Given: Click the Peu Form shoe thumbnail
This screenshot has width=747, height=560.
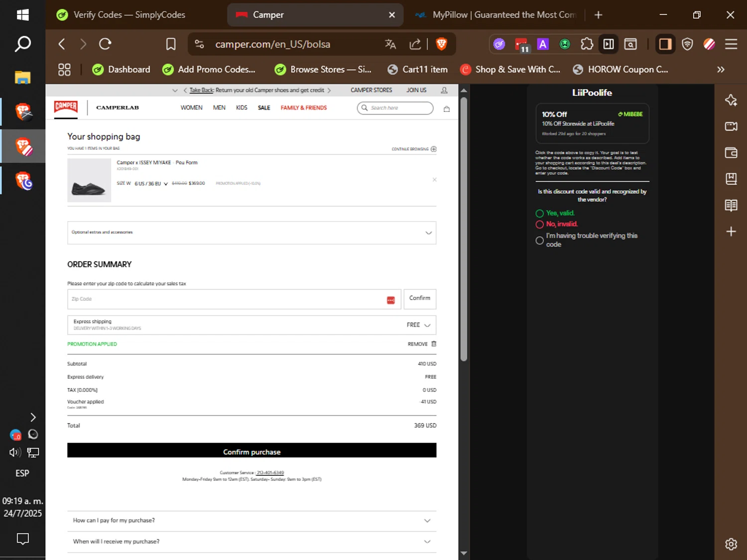Looking at the screenshot, I should [x=89, y=180].
